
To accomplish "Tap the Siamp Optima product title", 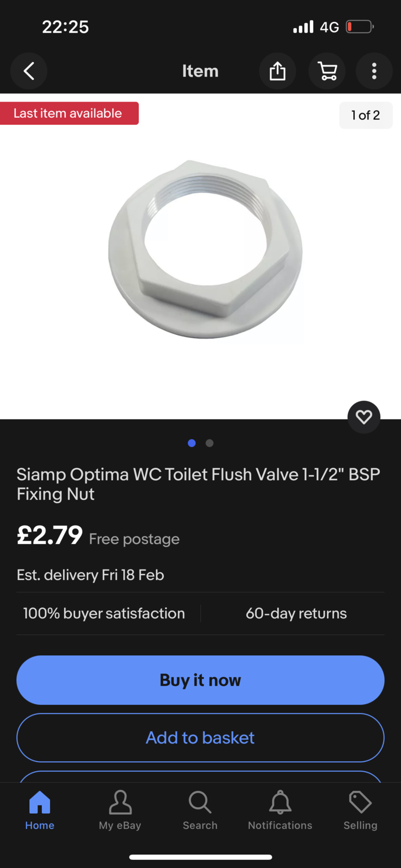I will [198, 484].
